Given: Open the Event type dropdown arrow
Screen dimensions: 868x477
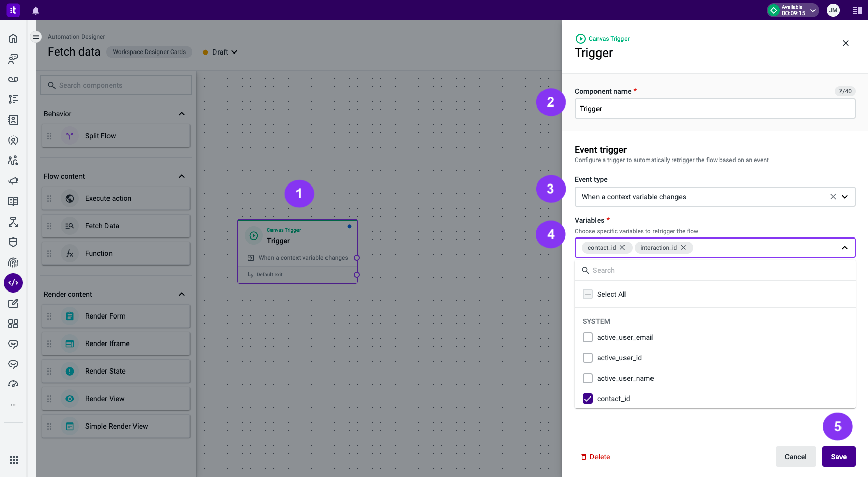Looking at the screenshot, I should (x=845, y=197).
